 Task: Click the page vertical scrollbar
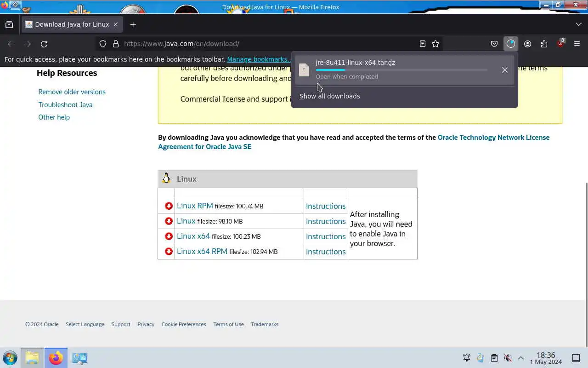(586, 264)
